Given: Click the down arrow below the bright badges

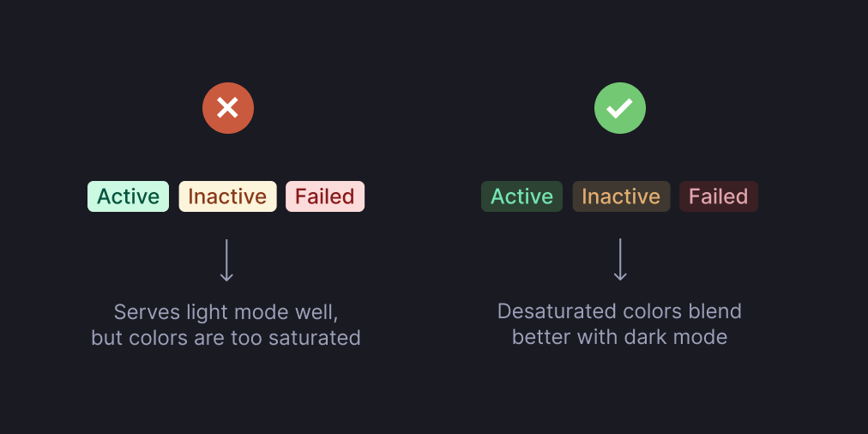Looking at the screenshot, I should 226,260.
